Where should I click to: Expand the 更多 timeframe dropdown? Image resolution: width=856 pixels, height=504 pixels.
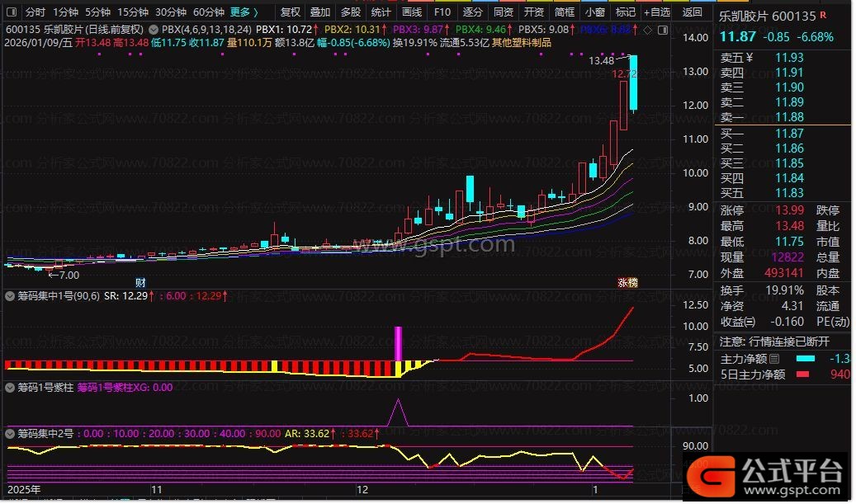pos(244,12)
